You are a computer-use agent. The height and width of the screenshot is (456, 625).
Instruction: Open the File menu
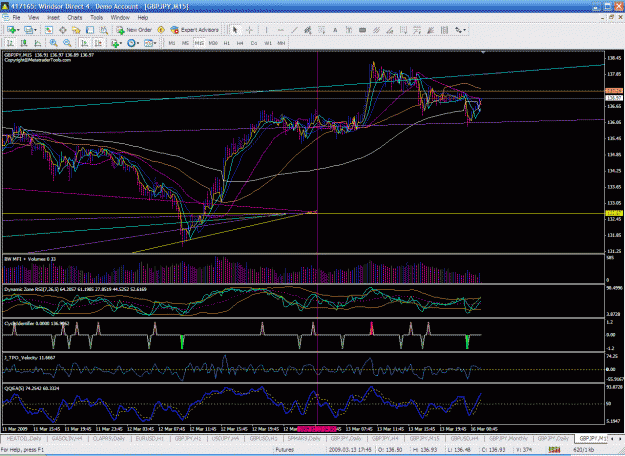pos(16,18)
